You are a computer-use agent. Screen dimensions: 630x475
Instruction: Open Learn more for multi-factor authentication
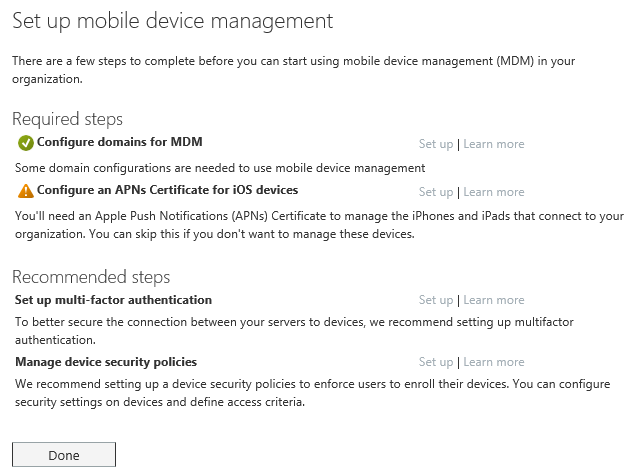[494, 300]
